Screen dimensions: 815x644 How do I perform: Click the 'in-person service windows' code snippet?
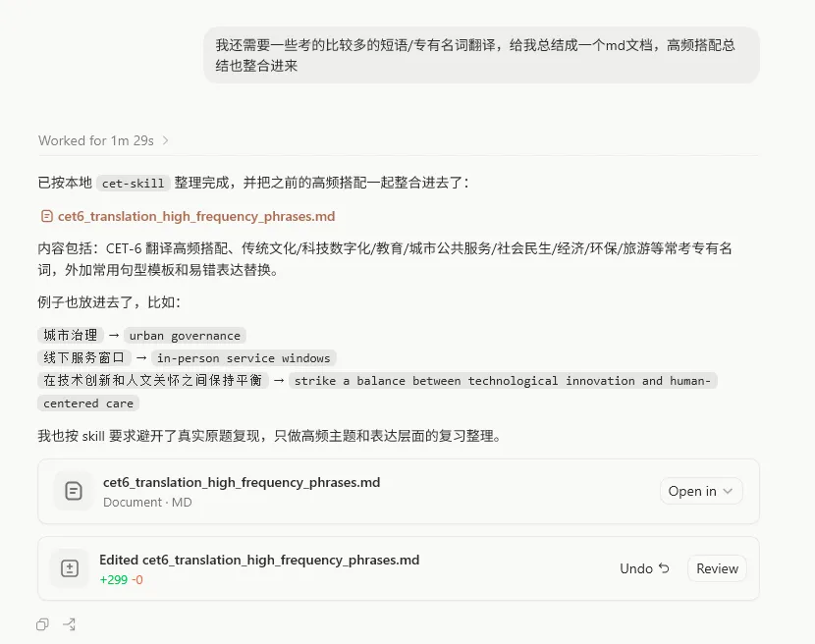point(244,358)
